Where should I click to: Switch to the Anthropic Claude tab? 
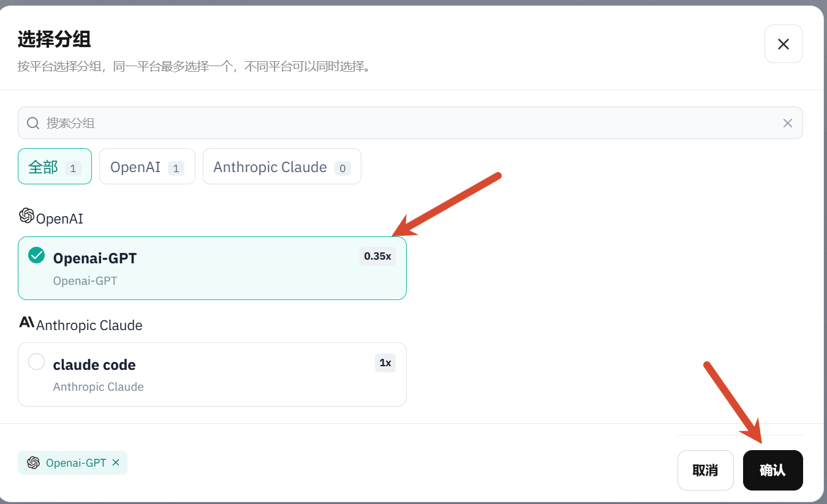[x=282, y=167]
